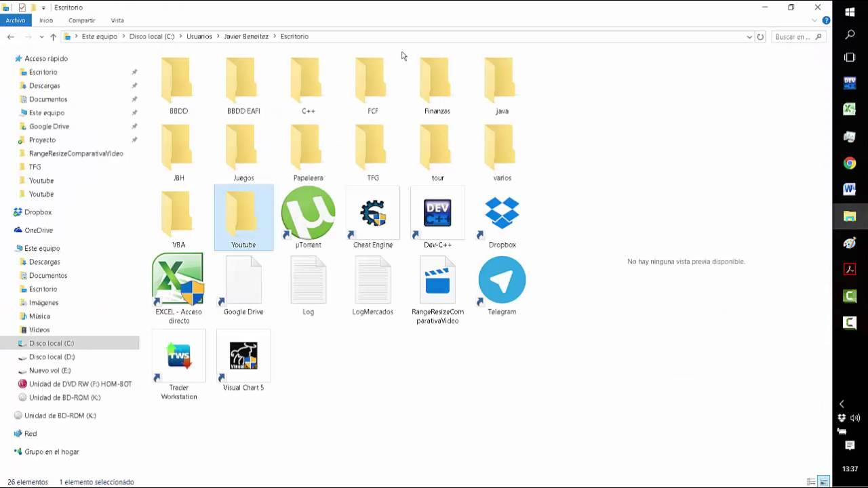This screenshot has width=868, height=488.
Task: Refresh the current folder view
Action: coord(760,37)
